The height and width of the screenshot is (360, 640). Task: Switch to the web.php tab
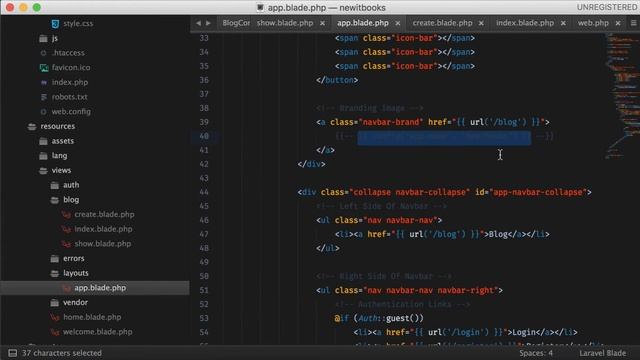tap(593, 23)
